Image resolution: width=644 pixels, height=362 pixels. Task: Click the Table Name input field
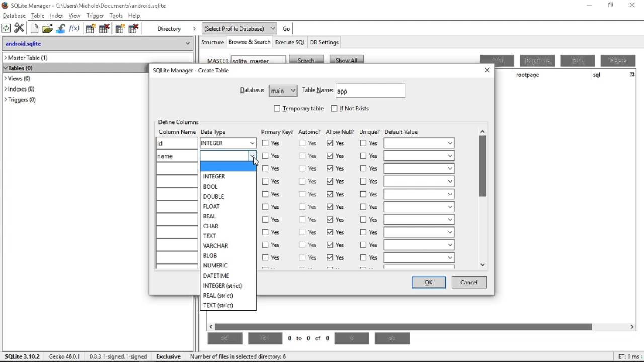370,90
